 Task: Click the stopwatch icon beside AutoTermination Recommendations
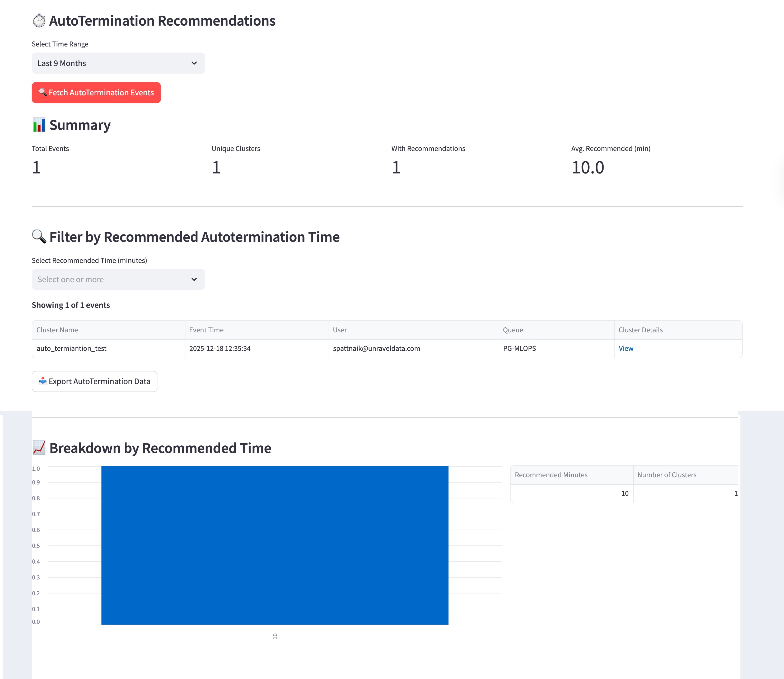(x=39, y=21)
